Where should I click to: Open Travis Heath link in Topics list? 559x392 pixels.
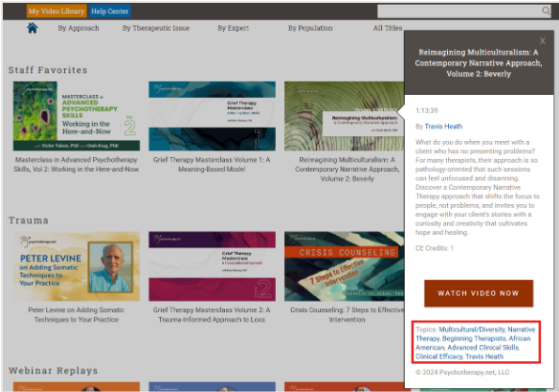pos(485,356)
